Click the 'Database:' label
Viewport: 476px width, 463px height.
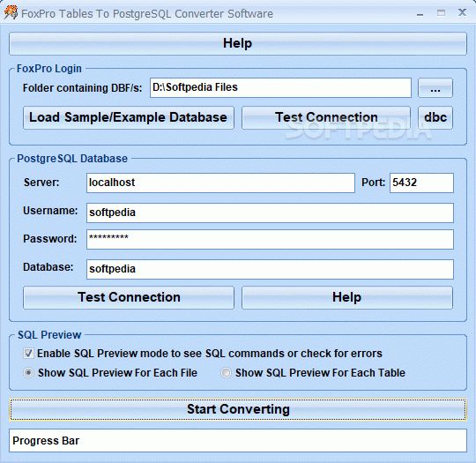[x=48, y=267]
